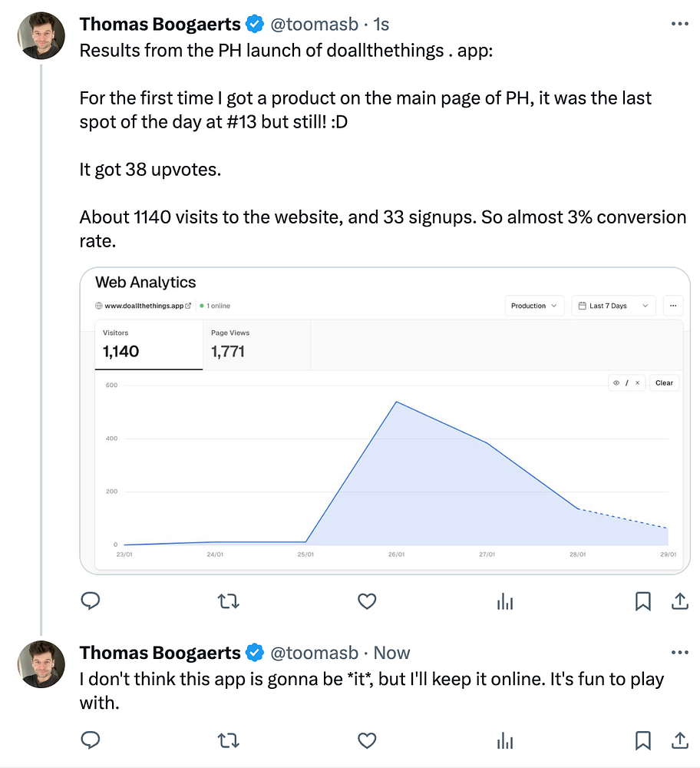Repost the "fun to play with" tweet
The width and height of the screenshot is (700, 768).
[228, 740]
